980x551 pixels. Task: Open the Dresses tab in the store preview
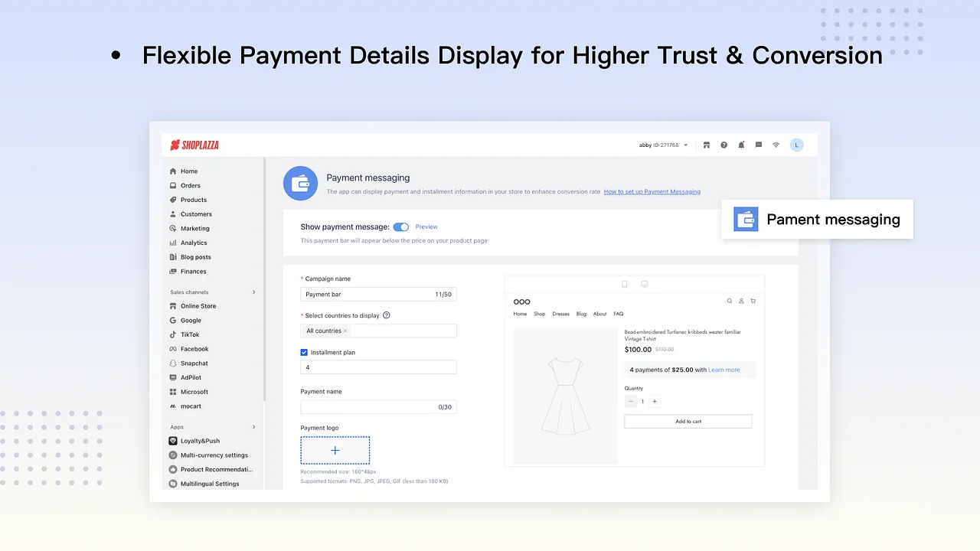click(x=560, y=314)
